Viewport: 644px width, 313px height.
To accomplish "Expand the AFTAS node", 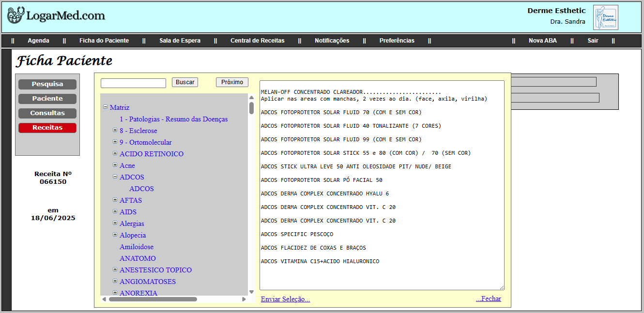I will click(x=115, y=200).
